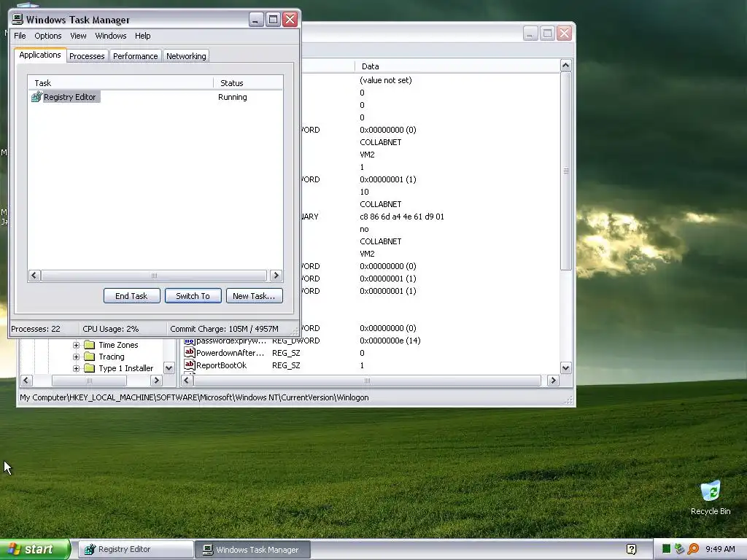This screenshot has width=747, height=560.
Task: Click the data cell reading 'no'
Action: 364,229
